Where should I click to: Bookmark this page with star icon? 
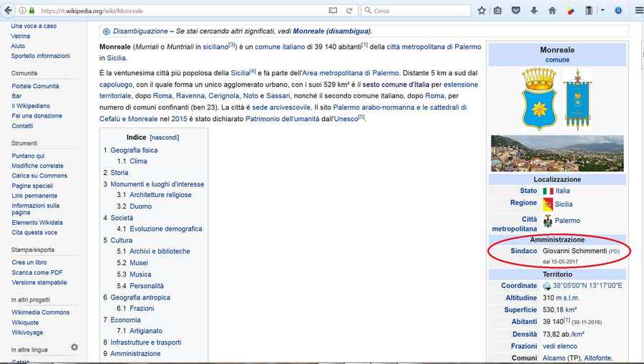pyautogui.click(x=482, y=11)
